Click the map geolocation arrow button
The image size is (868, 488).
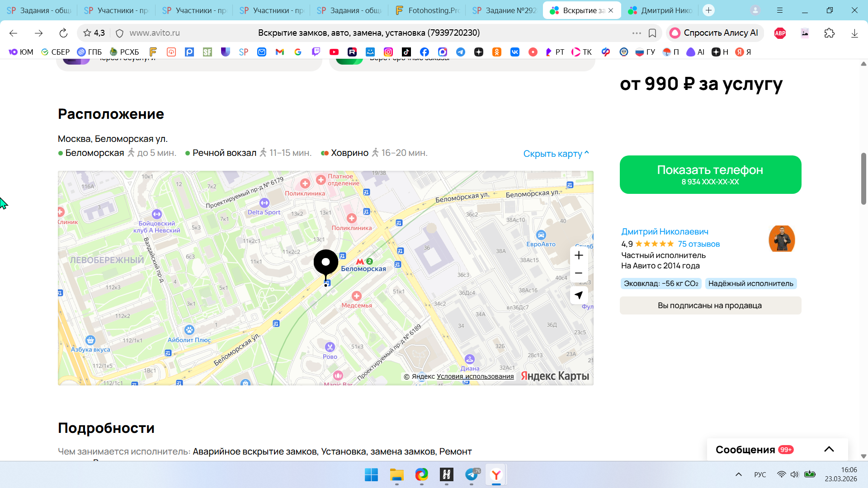[x=579, y=295]
